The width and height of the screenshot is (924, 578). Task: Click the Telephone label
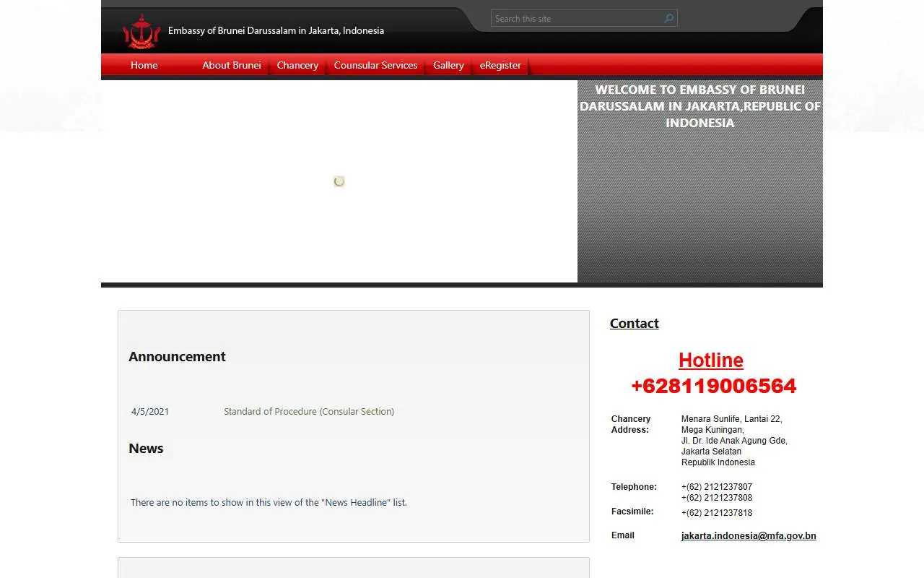tap(634, 487)
